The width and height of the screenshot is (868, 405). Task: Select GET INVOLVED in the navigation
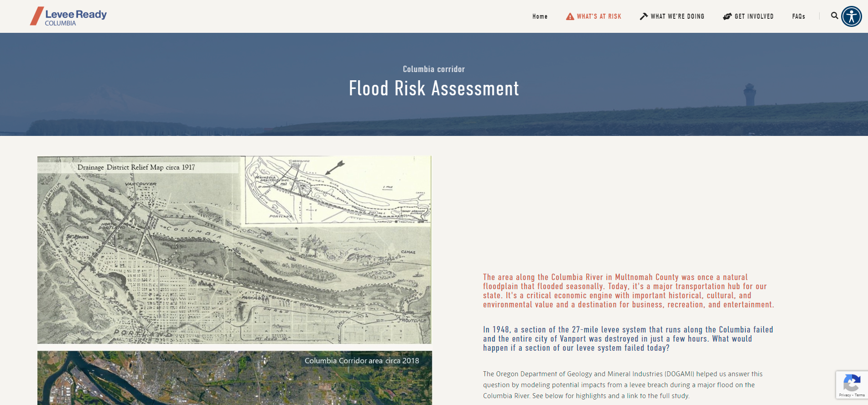[754, 16]
